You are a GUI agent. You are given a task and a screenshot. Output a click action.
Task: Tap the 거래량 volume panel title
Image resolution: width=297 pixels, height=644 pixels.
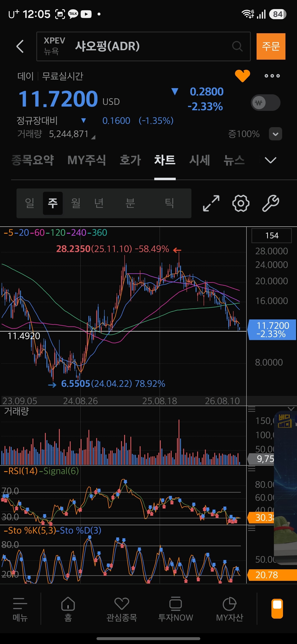[16, 411]
